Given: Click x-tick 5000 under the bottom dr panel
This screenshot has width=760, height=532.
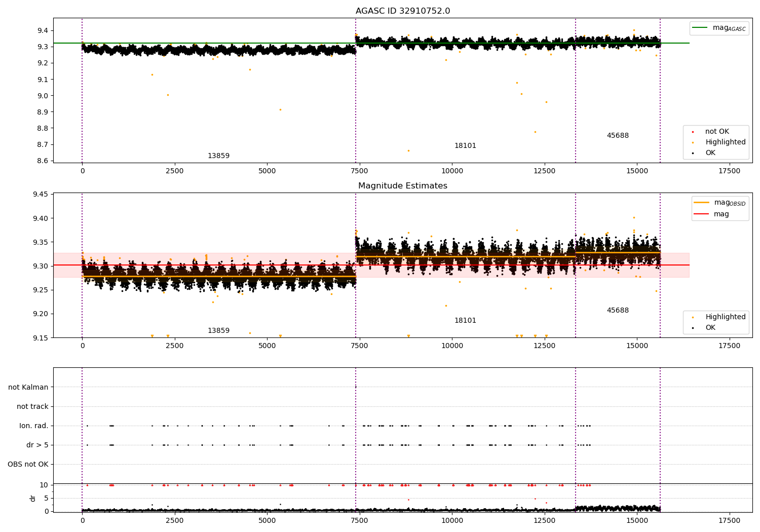Looking at the screenshot, I should coord(267,521).
